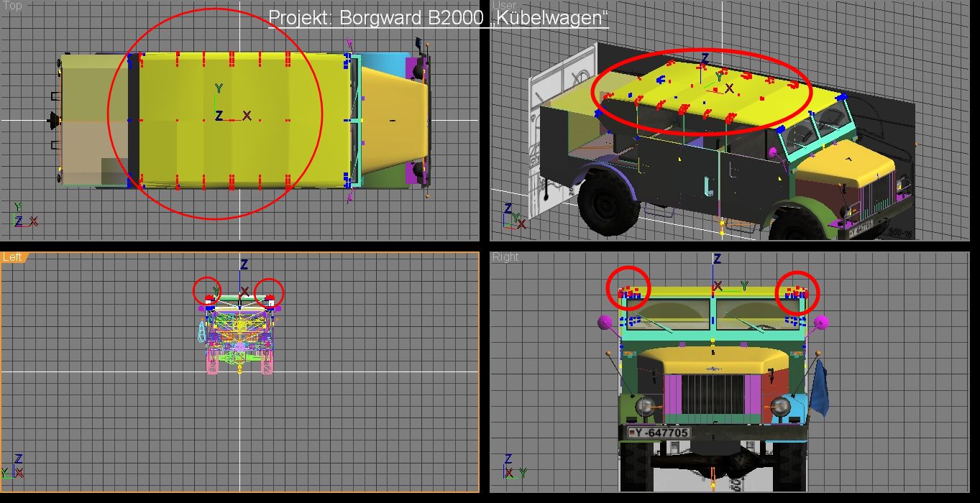Click the X axis handle in Top viewport gizmo
Viewport: 980px width, 503px height.
tap(247, 116)
